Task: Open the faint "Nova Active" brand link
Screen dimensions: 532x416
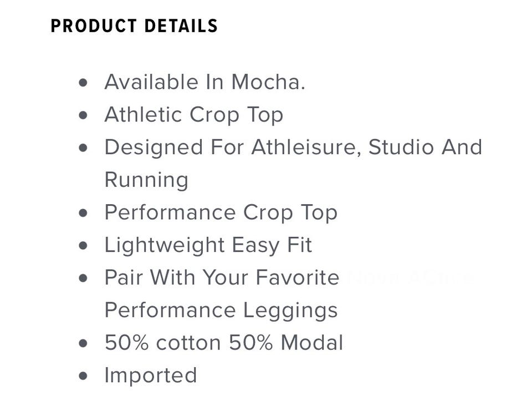Action: (x=411, y=277)
